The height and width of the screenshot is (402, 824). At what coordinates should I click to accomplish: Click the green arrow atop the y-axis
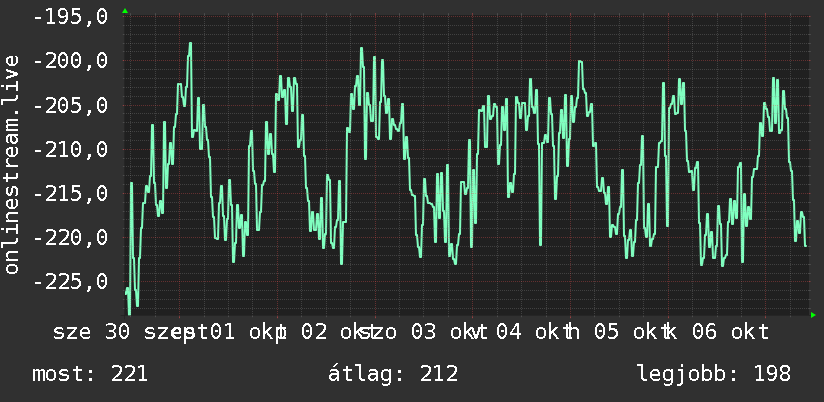pyautogui.click(x=125, y=11)
